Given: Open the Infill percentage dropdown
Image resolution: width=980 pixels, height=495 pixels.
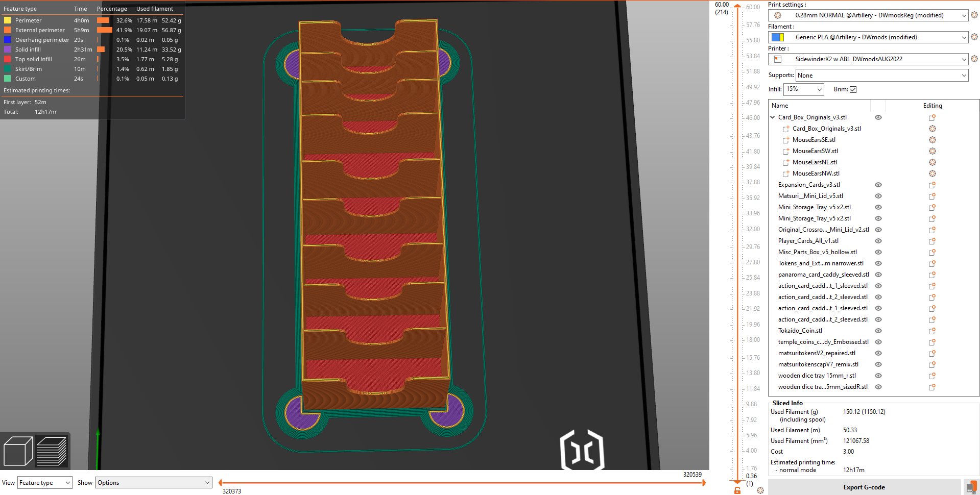Looking at the screenshot, I should point(804,89).
